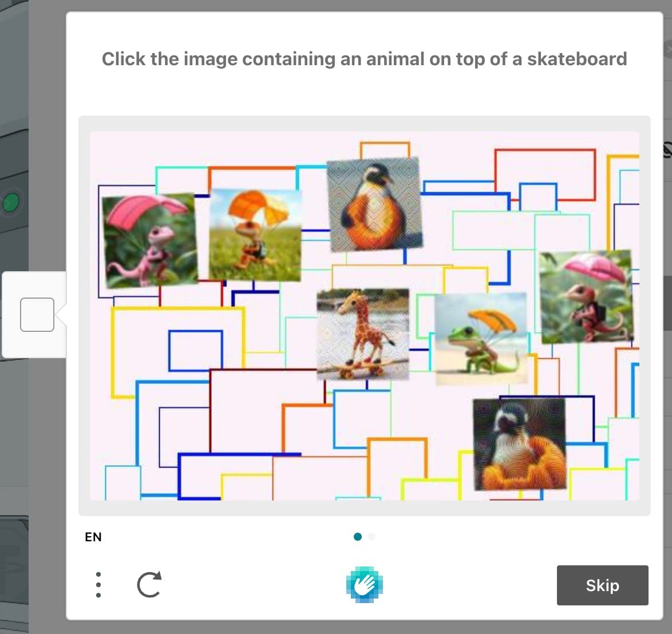
Task: Click the refresh challenge icon
Action: (x=149, y=584)
